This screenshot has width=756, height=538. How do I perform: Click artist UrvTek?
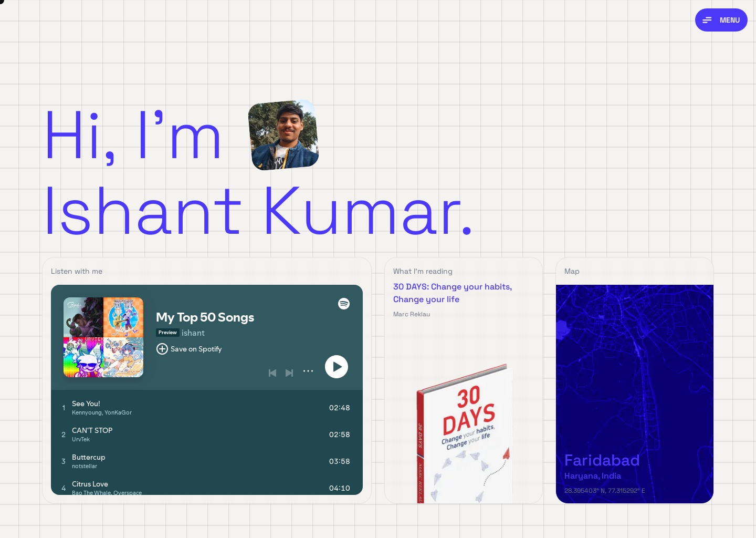[81, 440]
